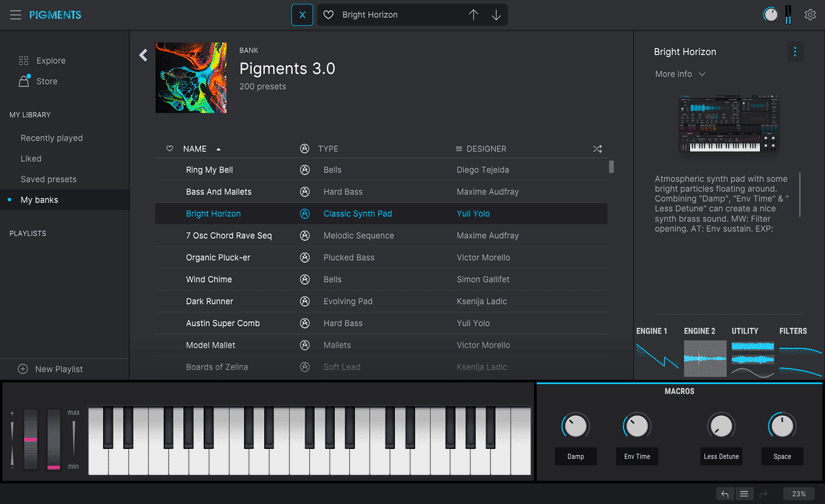
Task: Sort presets by TYPE column
Action: tap(328, 149)
